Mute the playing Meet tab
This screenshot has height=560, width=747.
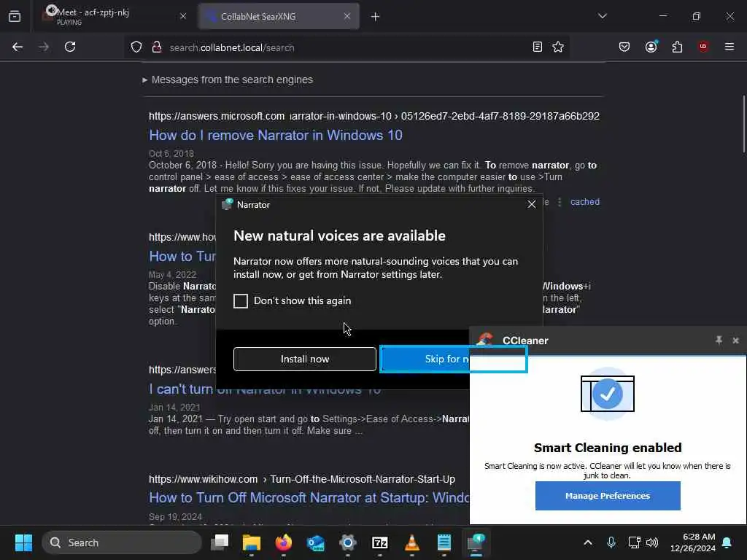click(52, 10)
